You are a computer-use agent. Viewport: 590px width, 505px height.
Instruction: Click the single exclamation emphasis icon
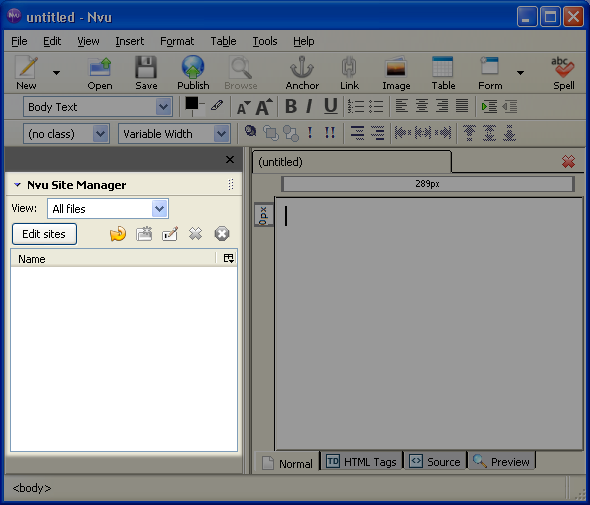[310, 132]
